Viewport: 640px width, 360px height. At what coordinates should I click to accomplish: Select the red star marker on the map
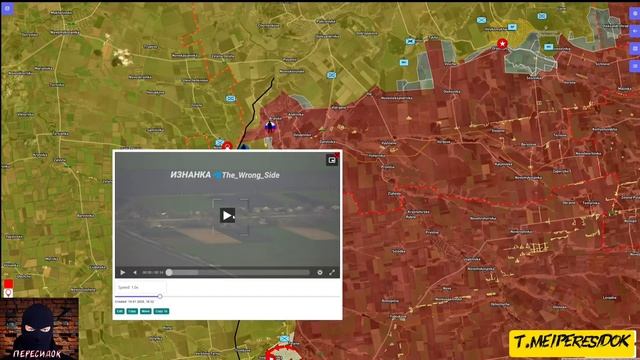pos(502,43)
